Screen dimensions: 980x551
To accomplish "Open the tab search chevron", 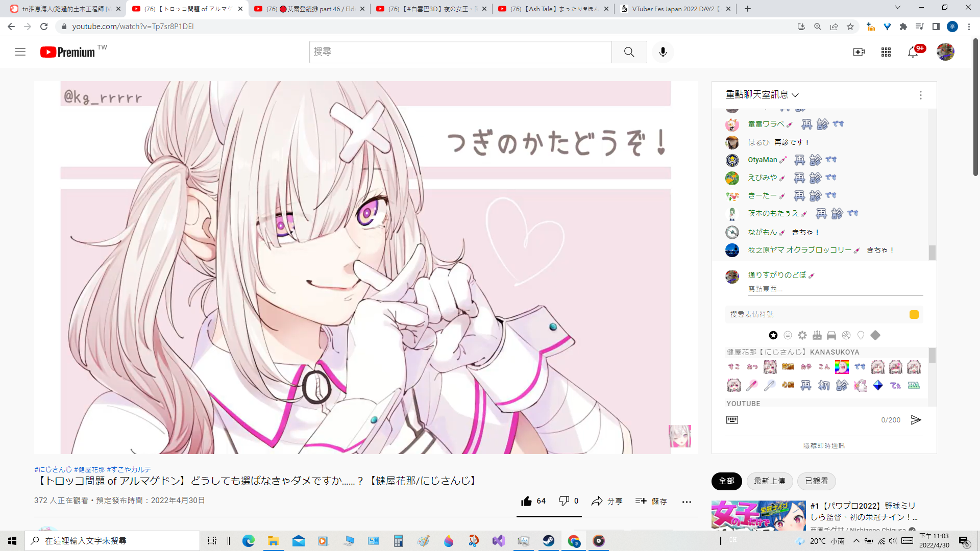I will [897, 8].
